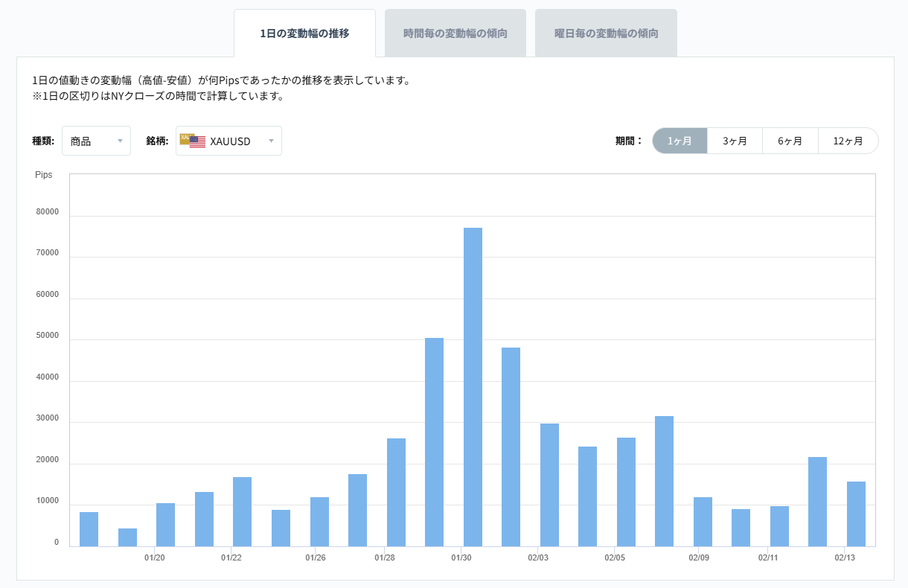Select the 6ヶ月 period option
The height and width of the screenshot is (588, 908).
point(790,140)
